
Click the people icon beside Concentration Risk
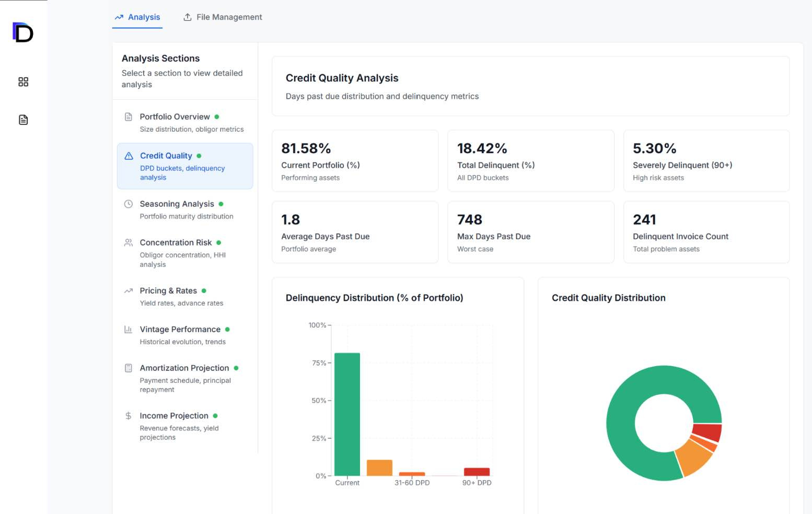click(128, 242)
